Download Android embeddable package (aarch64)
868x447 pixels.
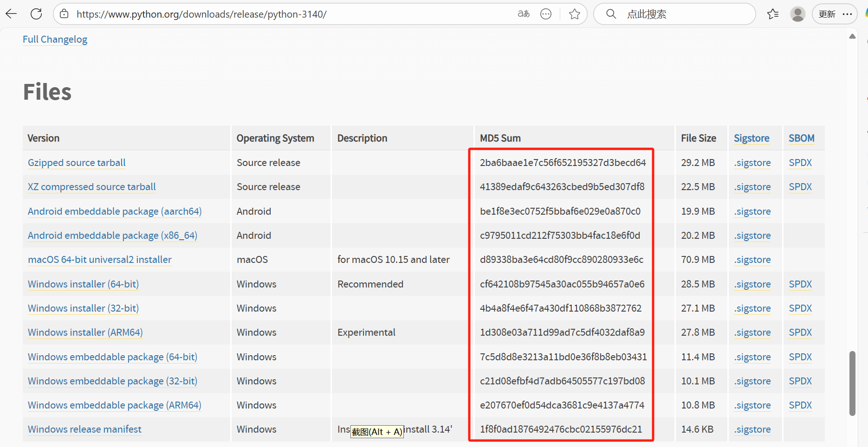point(115,211)
